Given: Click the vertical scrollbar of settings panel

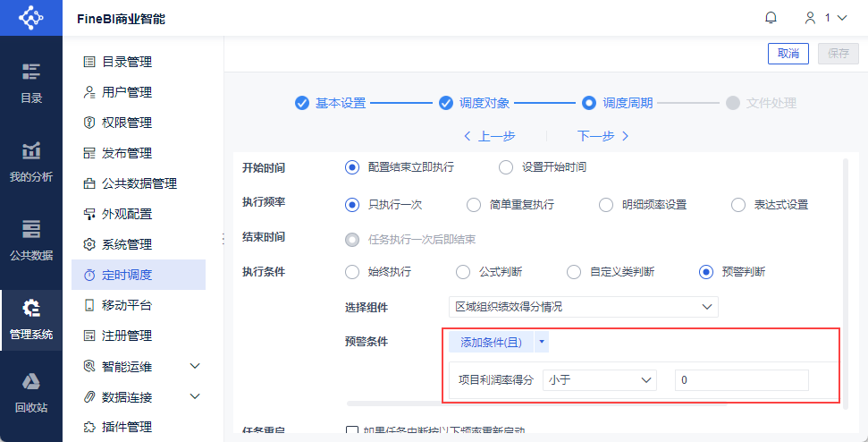Looking at the screenshot, I should pyautogui.click(x=845, y=284).
